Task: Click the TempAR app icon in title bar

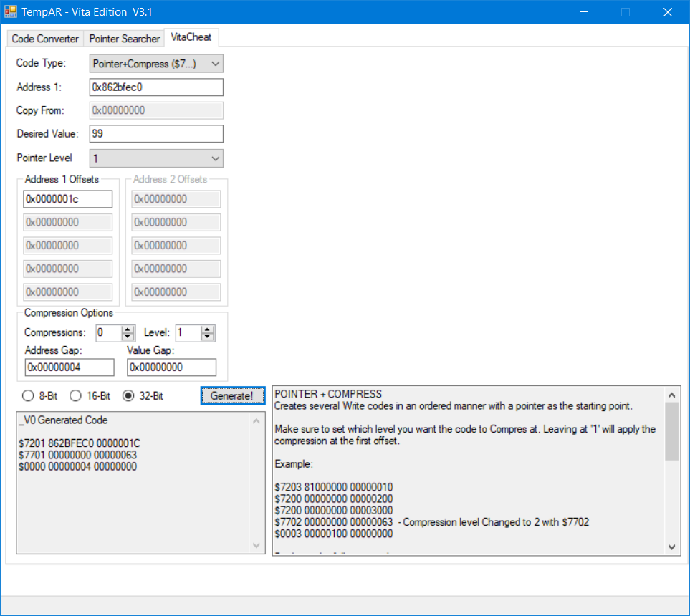Action: click(x=11, y=12)
